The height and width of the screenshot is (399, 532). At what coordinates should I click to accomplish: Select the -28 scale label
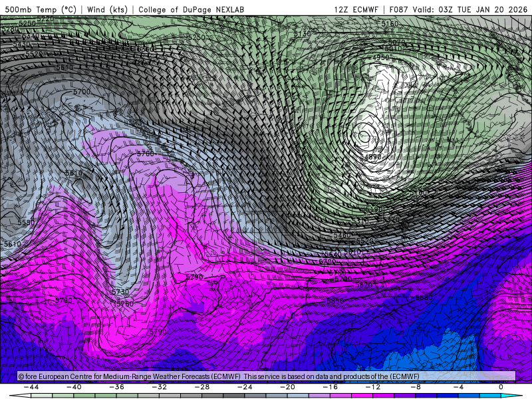[x=202, y=387]
